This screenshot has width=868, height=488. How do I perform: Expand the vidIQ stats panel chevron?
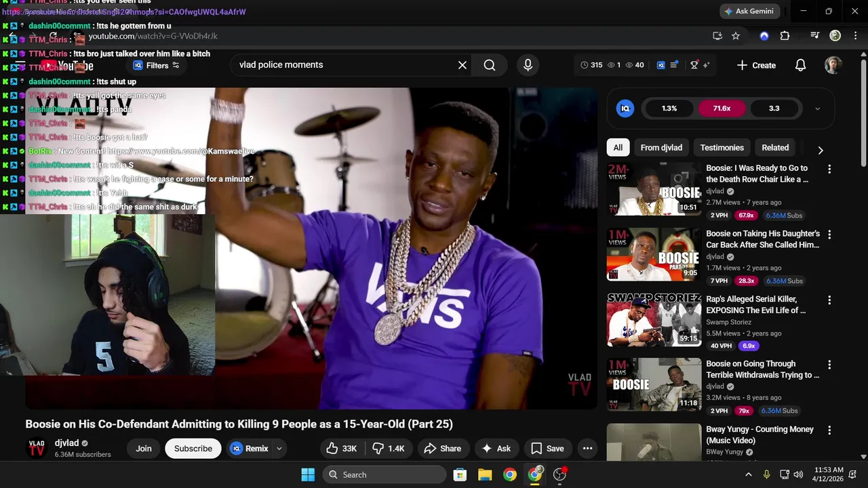pyautogui.click(x=817, y=108)
